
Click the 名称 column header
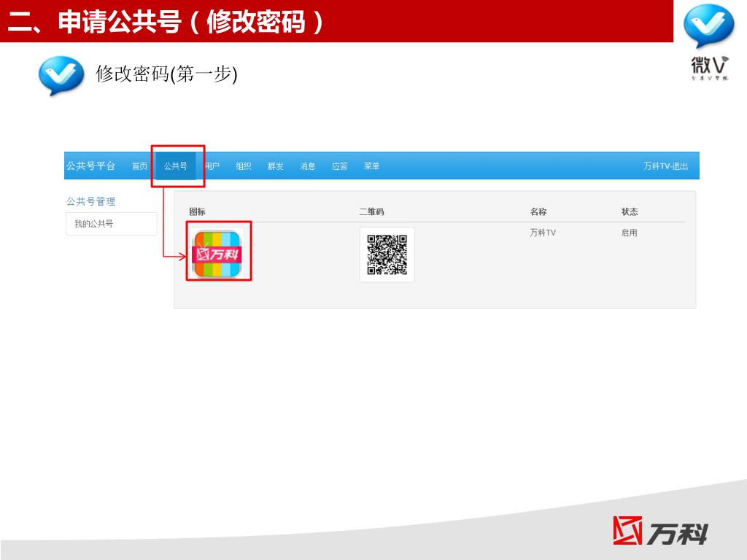pos(538,211)
